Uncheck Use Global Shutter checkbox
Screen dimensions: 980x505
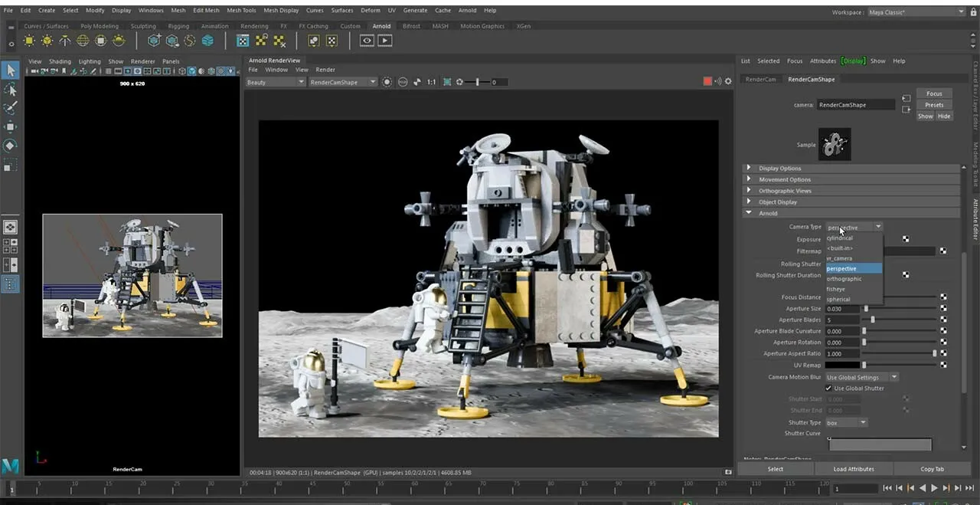[828, 389]
